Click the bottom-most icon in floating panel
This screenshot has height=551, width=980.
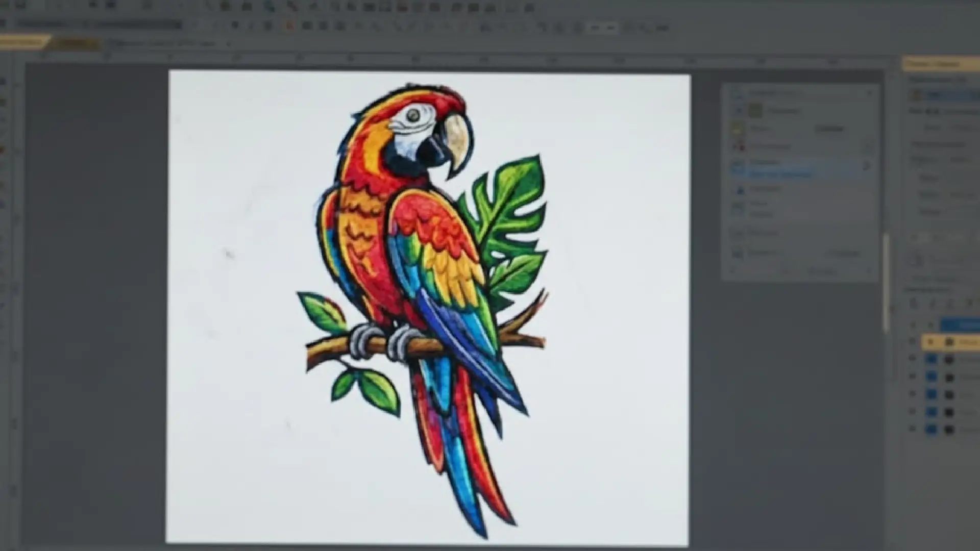click(x=737, y=253)
